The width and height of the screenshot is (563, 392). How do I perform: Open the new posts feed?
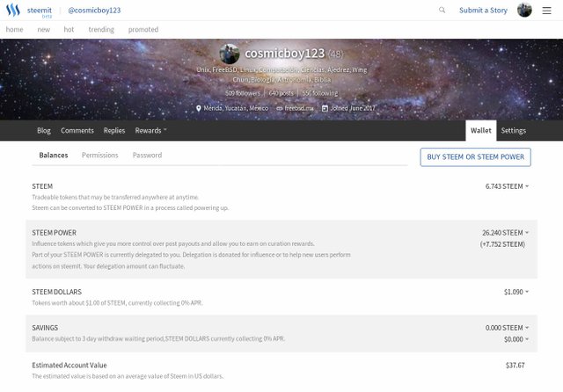tap(43, 29)
